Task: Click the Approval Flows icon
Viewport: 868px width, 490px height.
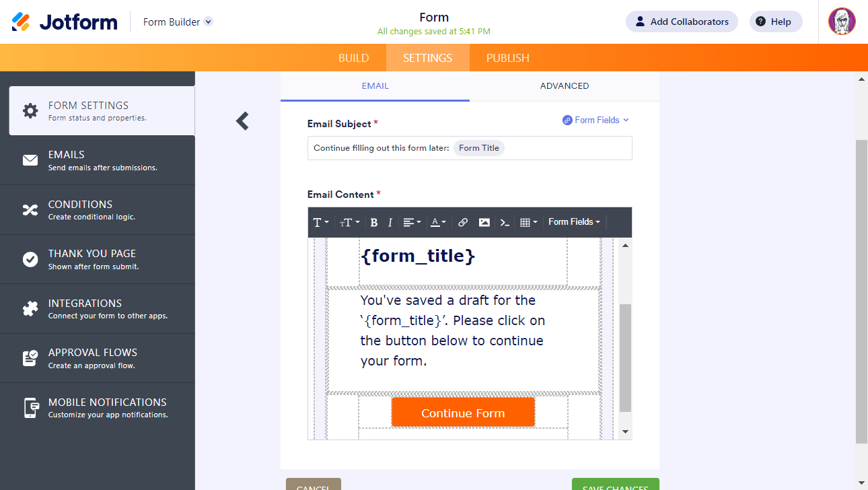Action: tap(30, 358)
